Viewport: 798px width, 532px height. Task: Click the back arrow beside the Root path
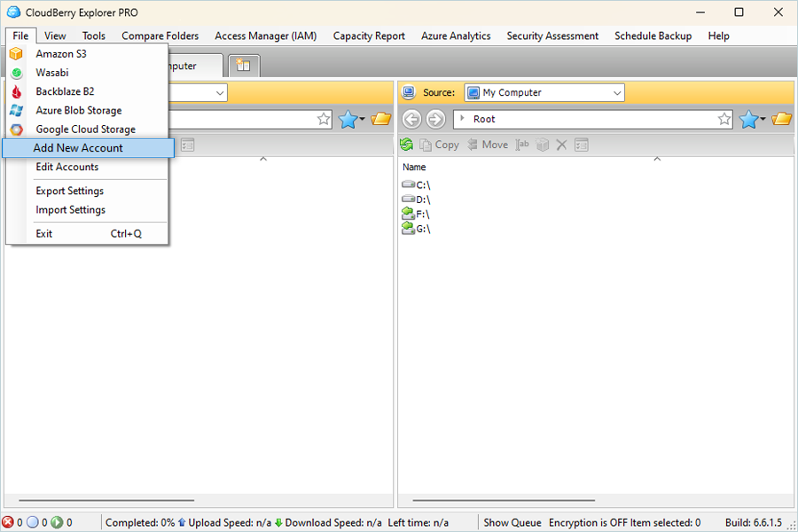coord(411,119)
